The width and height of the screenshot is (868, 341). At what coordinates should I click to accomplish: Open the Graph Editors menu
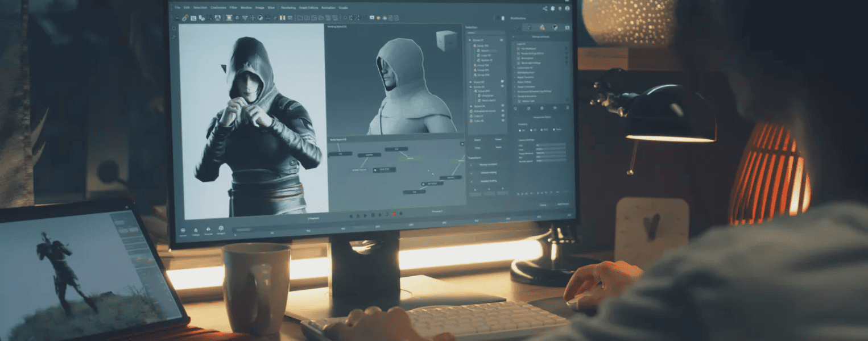(x=309, y=8)
